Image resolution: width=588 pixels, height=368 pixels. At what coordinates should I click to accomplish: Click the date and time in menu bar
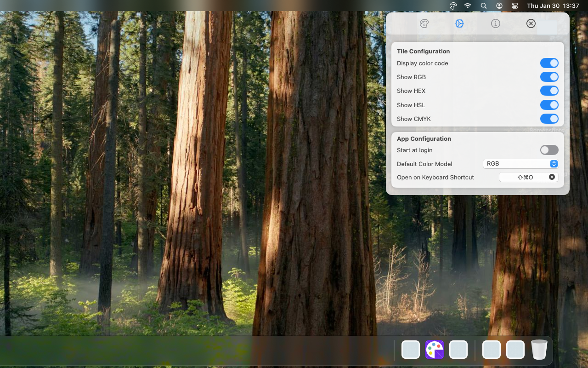click(553, 6)
